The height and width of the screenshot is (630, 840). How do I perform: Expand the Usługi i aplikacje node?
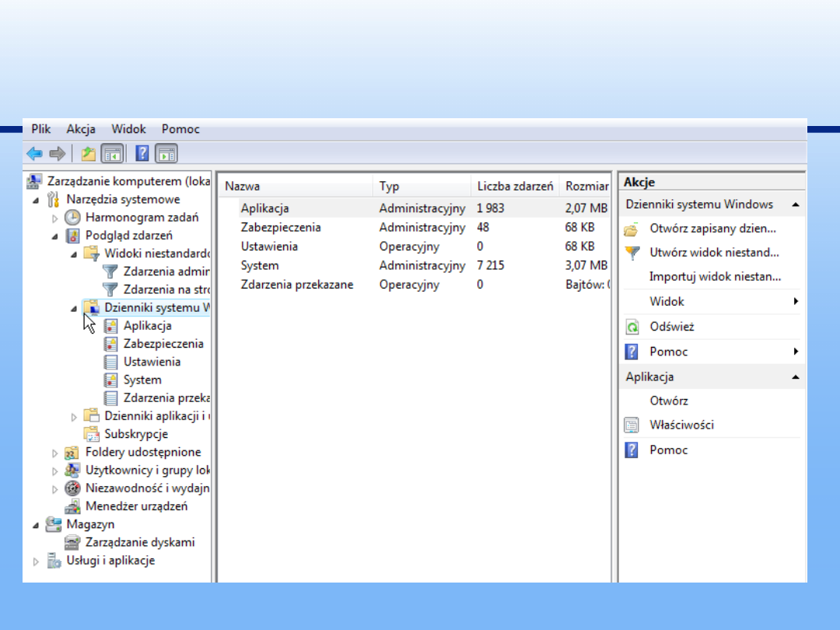[36, 561]
